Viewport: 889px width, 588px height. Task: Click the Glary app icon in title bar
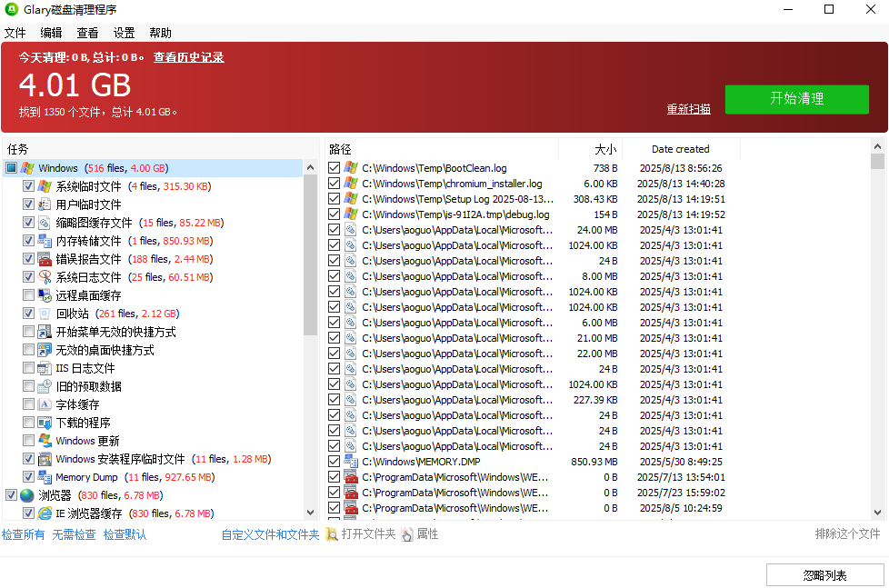pyautogui.click(x=11, y=9)
